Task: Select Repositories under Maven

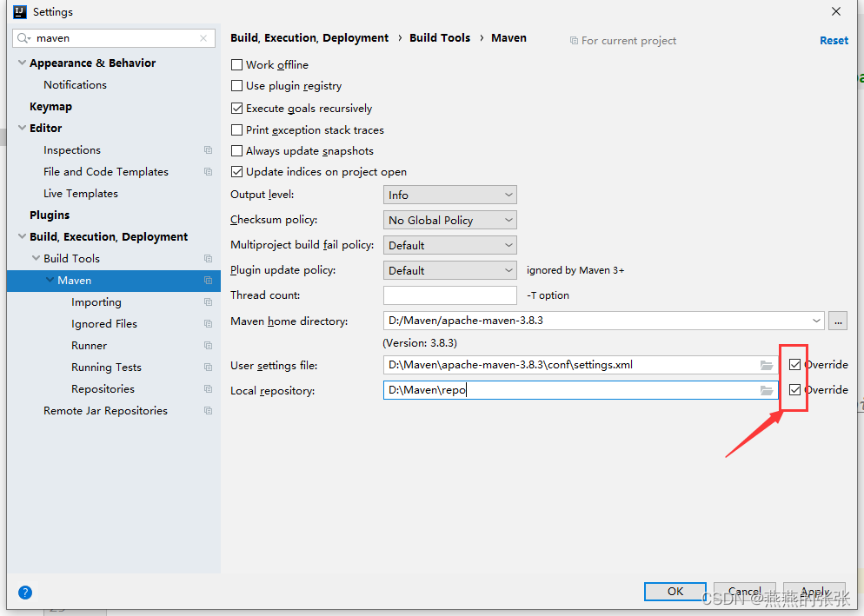Action: [x=103, y=389]
